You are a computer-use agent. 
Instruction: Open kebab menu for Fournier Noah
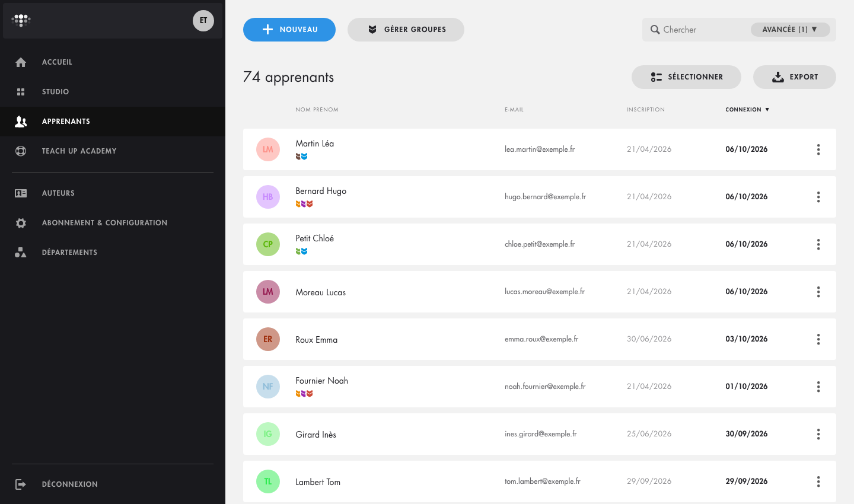(x=818, y=387)
